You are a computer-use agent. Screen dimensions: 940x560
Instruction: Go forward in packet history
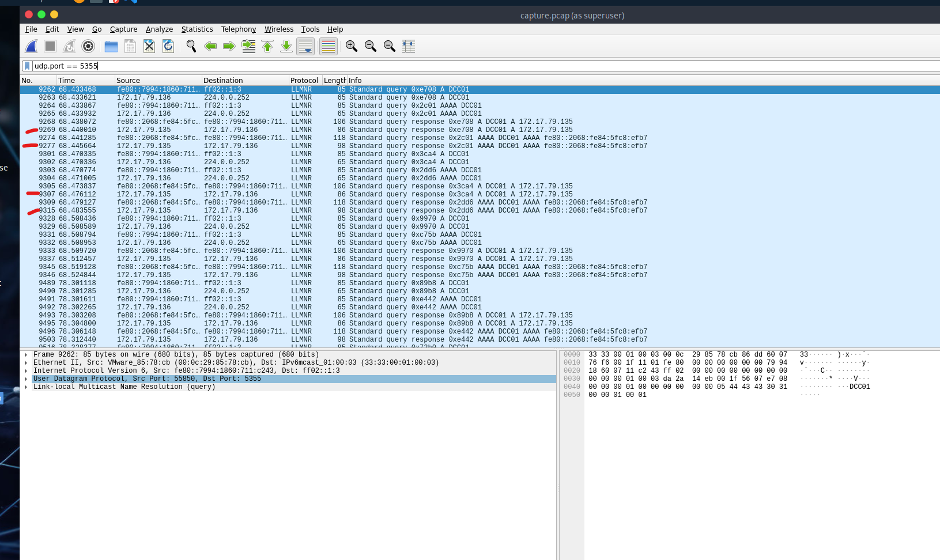point(229,46)
